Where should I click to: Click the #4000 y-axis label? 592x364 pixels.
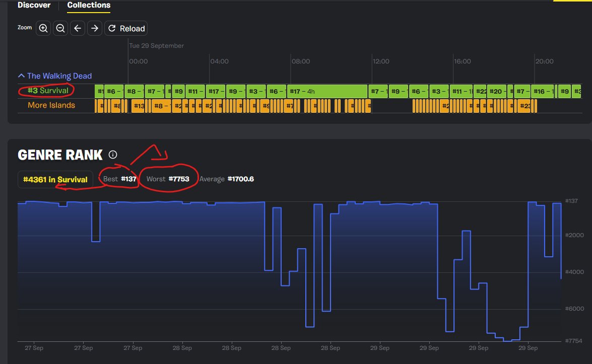574,271
